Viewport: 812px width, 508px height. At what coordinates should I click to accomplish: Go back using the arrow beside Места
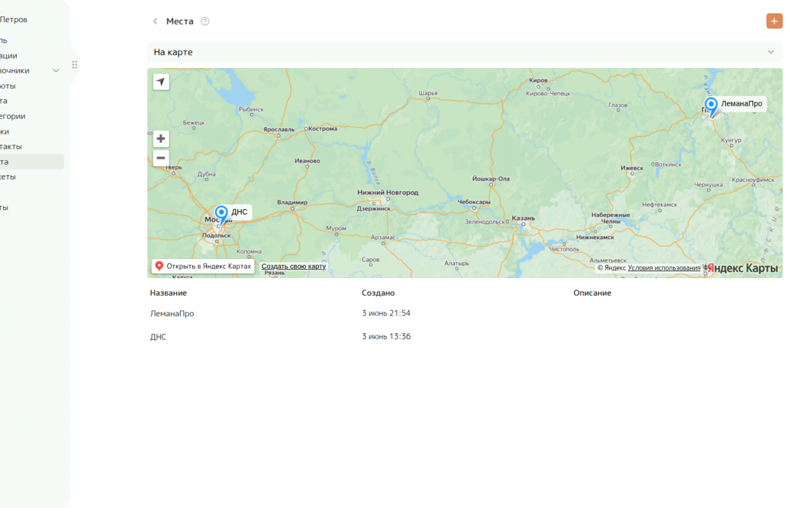coord(155,21)
